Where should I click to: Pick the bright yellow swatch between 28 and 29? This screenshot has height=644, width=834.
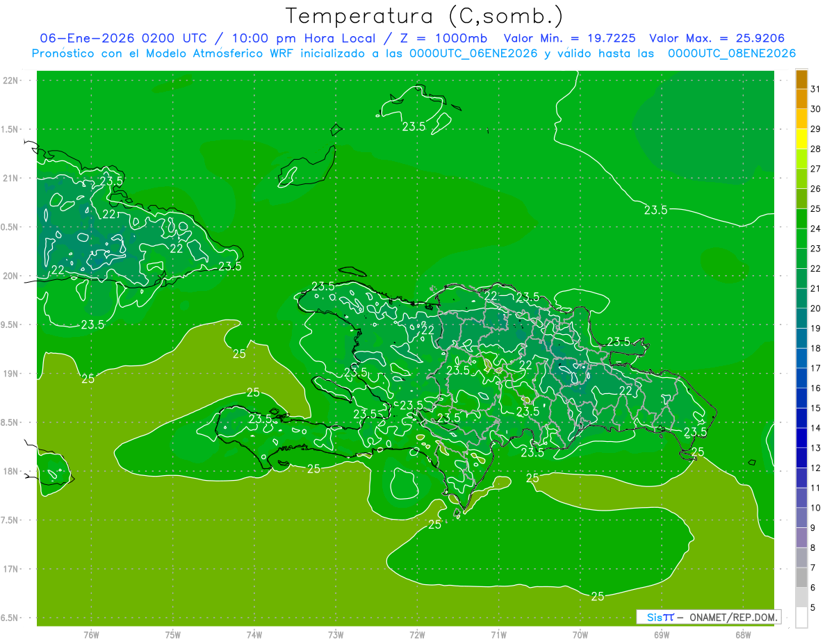801,139
